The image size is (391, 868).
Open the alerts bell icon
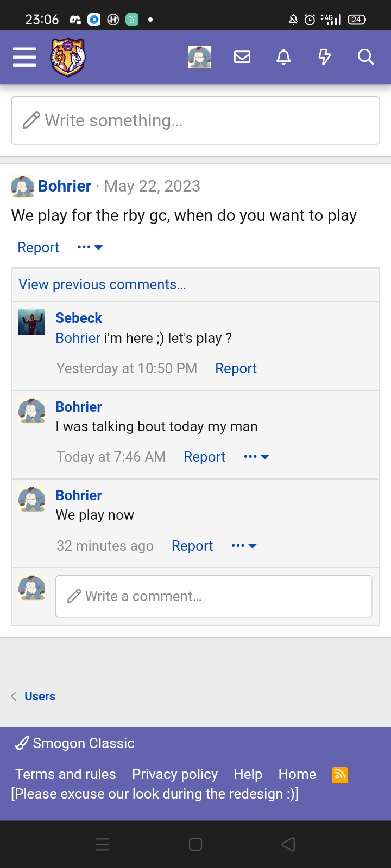(x=283, y=57)
